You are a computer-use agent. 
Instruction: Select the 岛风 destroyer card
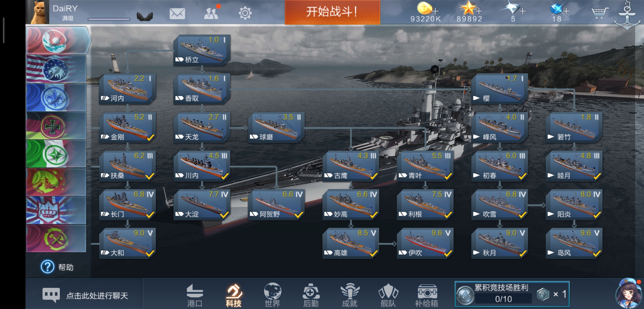pos(574,243)
